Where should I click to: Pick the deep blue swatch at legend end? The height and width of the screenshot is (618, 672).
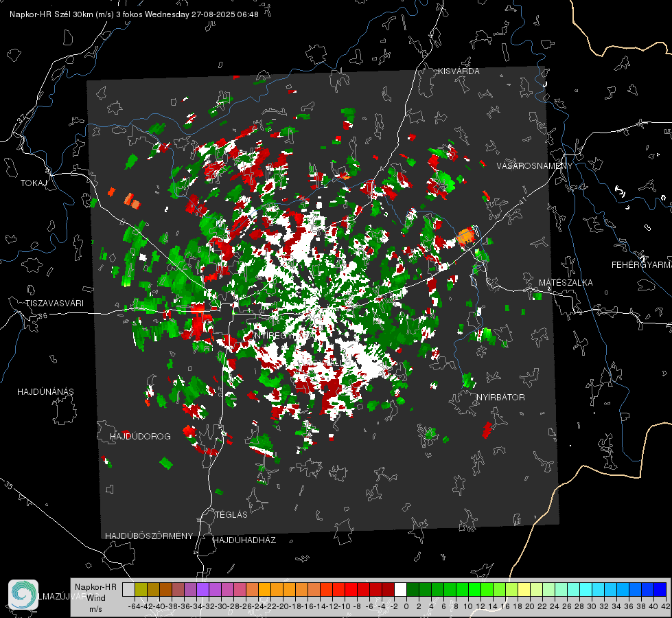click(660, 589)
